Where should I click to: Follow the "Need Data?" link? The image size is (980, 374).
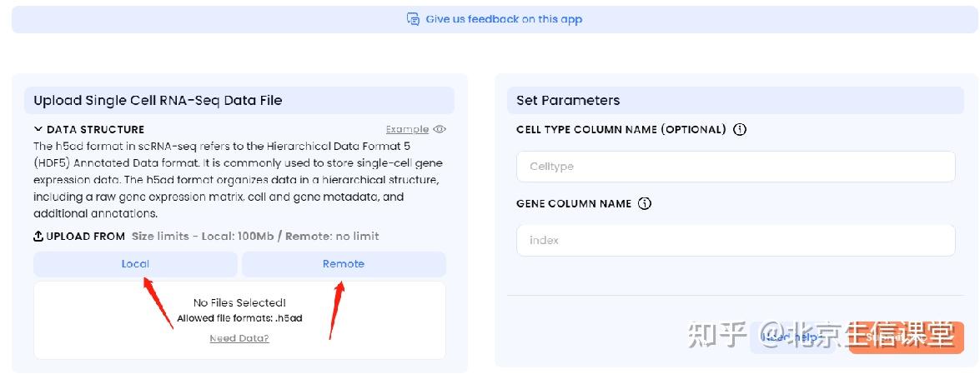(239, 338)
